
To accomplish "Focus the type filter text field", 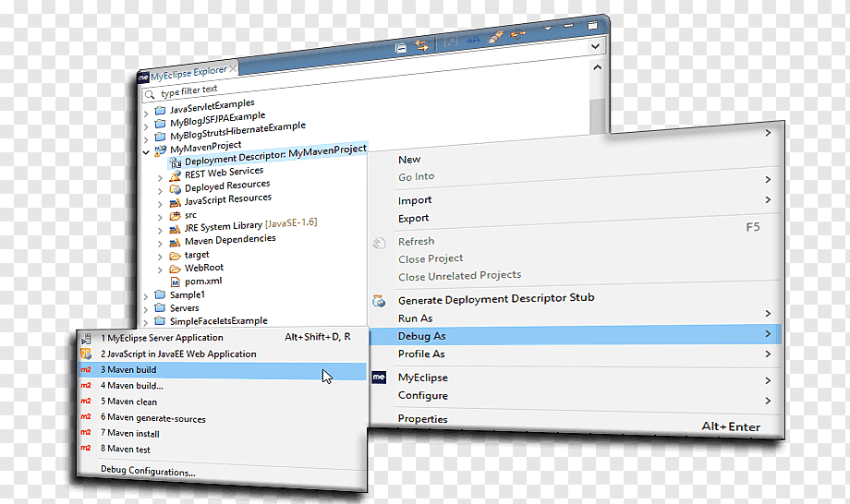I will (369, 69).
